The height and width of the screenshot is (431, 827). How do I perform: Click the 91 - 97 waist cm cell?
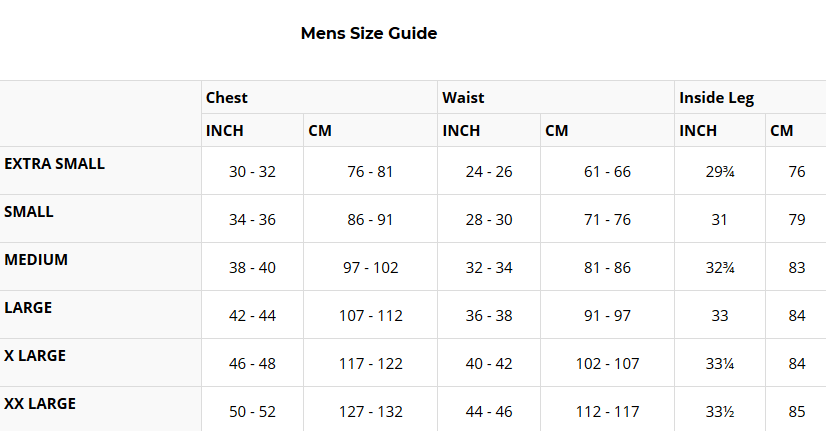click(607, 316)
